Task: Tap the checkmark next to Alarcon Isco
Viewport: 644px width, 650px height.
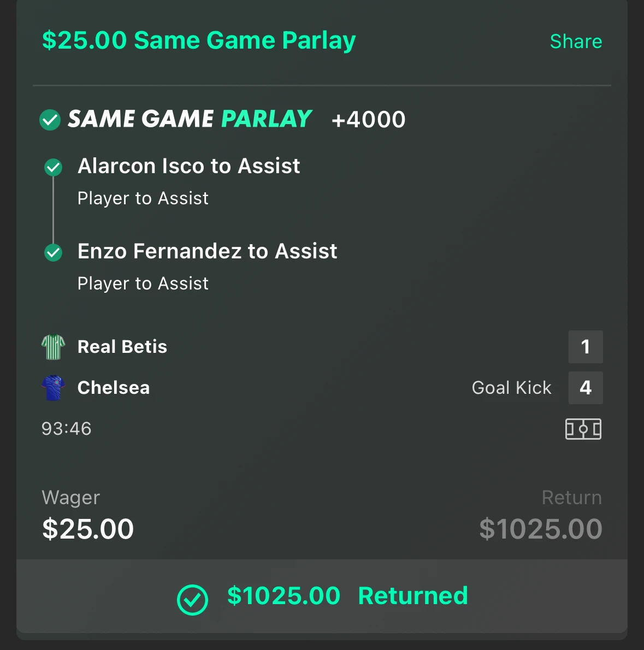Action: coord(53,168)
